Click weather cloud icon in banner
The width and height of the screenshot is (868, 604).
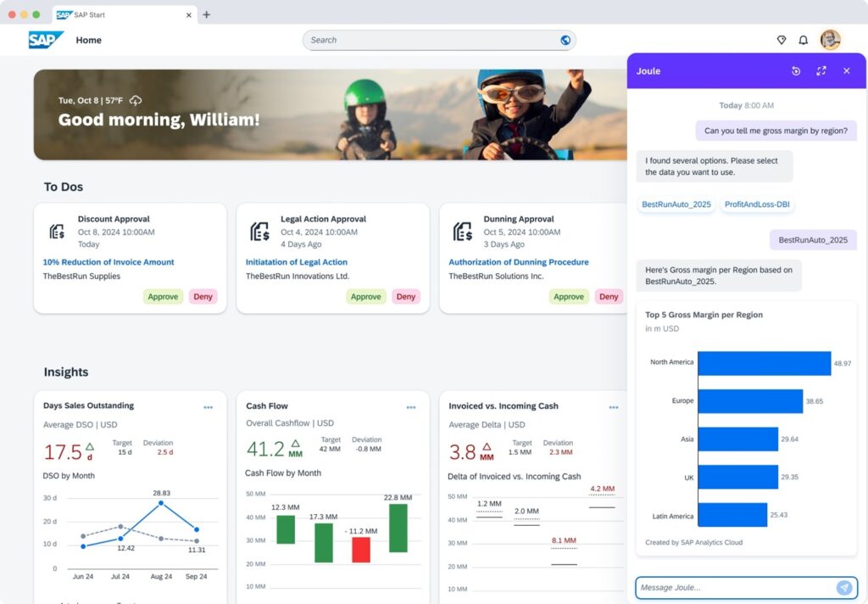pos(136,100)
